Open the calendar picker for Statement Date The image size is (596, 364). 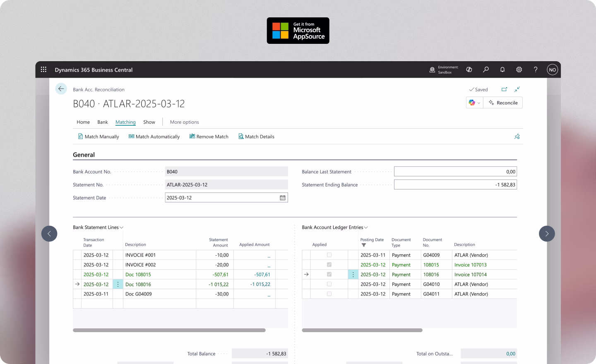[x=283, y=198]
